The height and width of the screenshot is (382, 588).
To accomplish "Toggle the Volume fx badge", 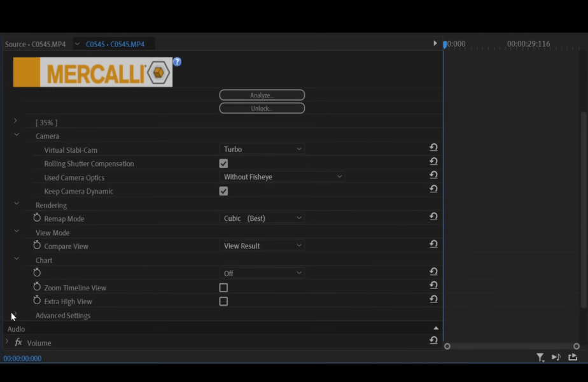I will coord(18,343).
